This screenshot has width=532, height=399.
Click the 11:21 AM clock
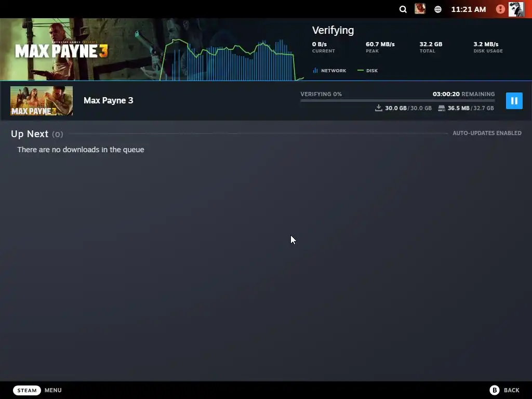pyautogui.click(x=468, y=9)
